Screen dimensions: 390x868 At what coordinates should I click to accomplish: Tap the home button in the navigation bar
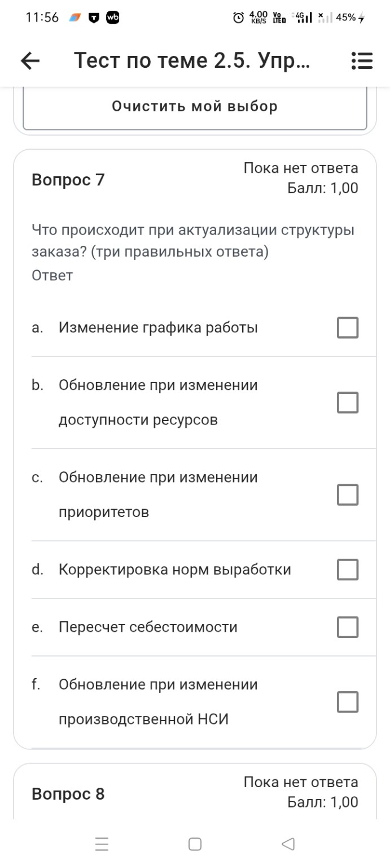(195, 843)
